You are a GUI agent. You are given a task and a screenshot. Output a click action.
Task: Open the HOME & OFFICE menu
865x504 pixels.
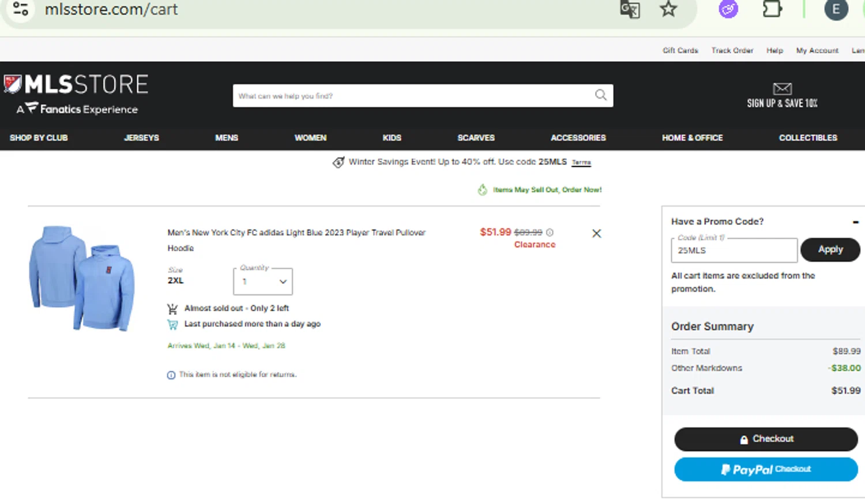[x=693, y=138]
